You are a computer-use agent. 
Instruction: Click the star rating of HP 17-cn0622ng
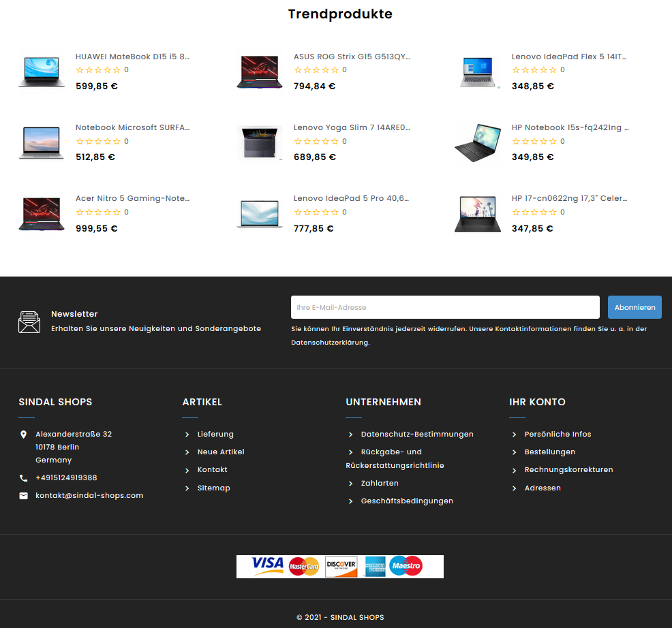534,212
